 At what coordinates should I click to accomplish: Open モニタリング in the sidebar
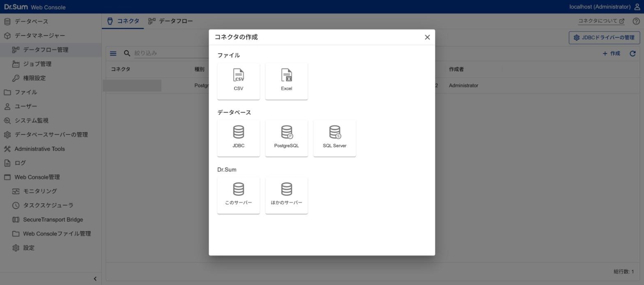(51, 191)
